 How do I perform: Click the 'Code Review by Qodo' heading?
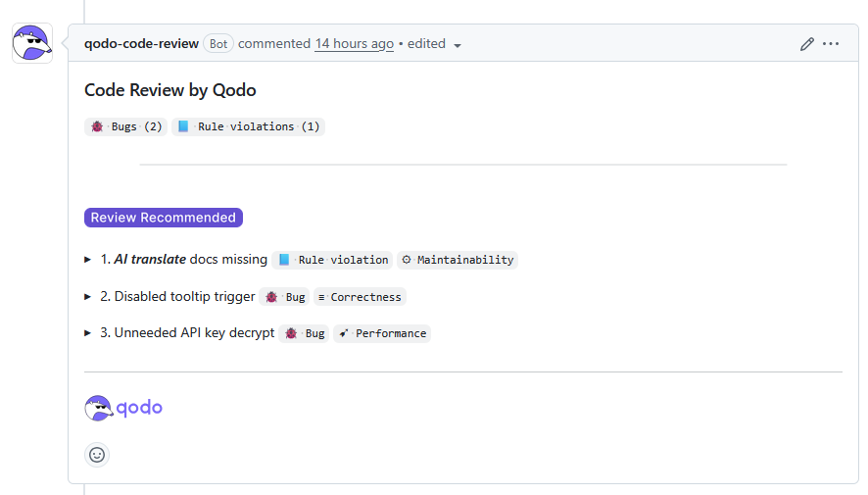tap(169, 90)
